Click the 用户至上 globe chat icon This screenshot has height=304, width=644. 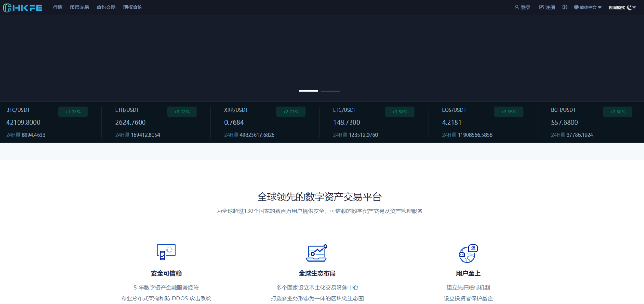(x=468, y=253)
